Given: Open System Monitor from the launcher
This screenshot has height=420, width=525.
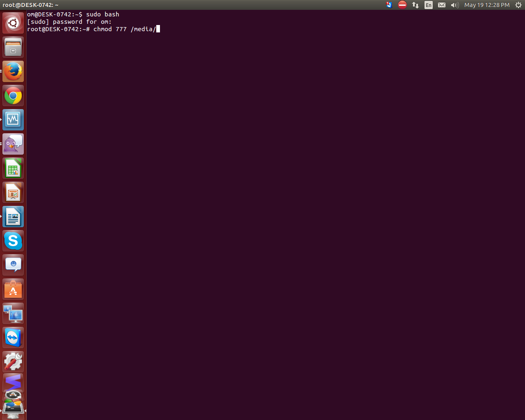Looking at the screenshot, I should pyautogui.click(x=13, y=119).
